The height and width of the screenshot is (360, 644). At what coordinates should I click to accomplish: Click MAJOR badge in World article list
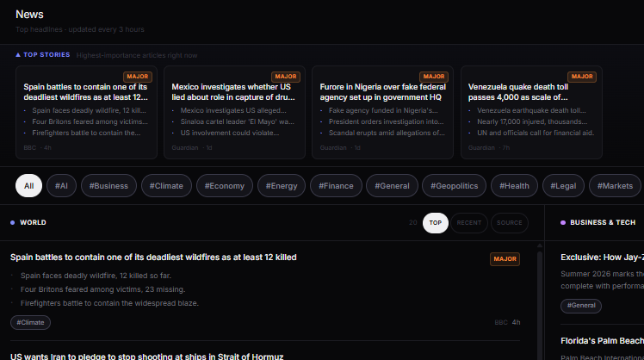(505, 259)
